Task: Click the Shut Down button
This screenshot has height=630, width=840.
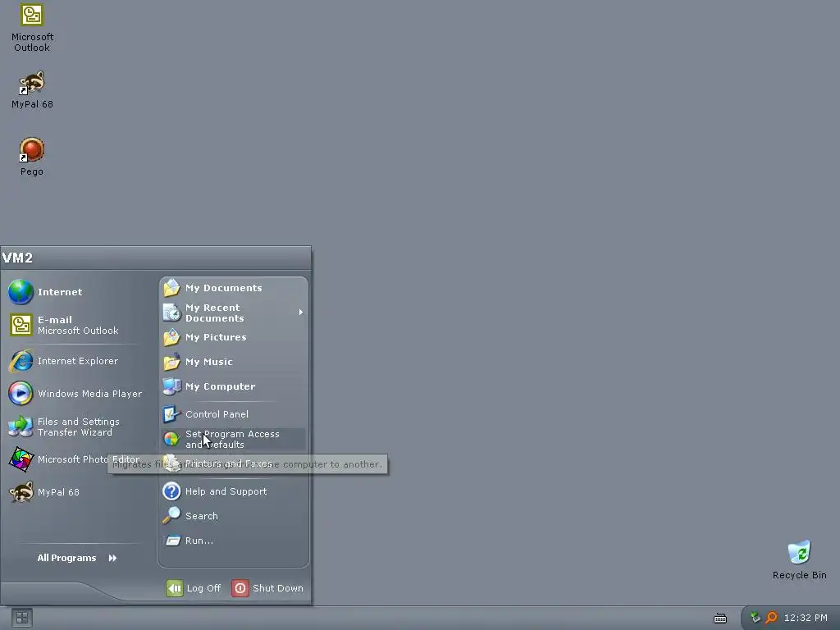Action: coord(267,588)
